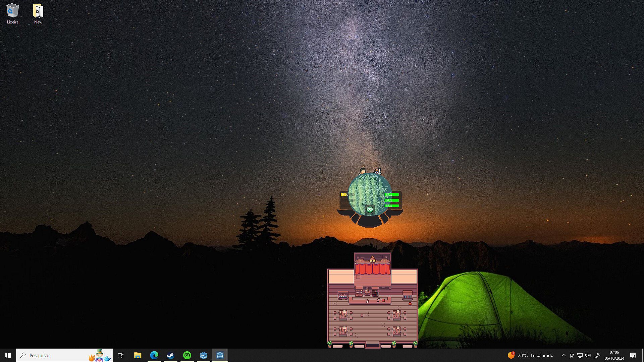
Task: Select the active Godot game window icon
Action: (220, 355)
